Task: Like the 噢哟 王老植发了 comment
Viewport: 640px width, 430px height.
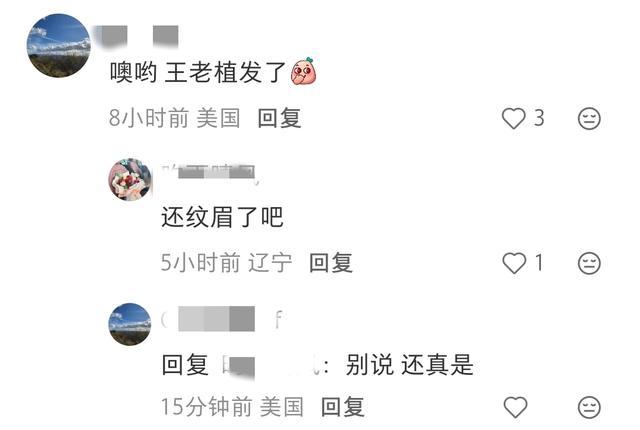Action: pyautogui.click(x=513, y=118)
